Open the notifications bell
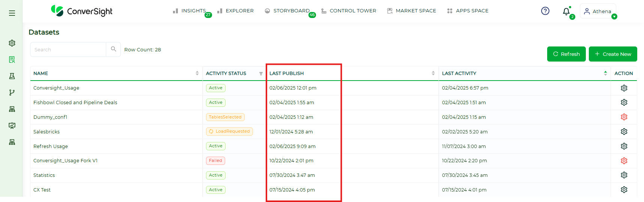This screenshot has width=644, height=202. pyautogui.click(x=566, y=12)
